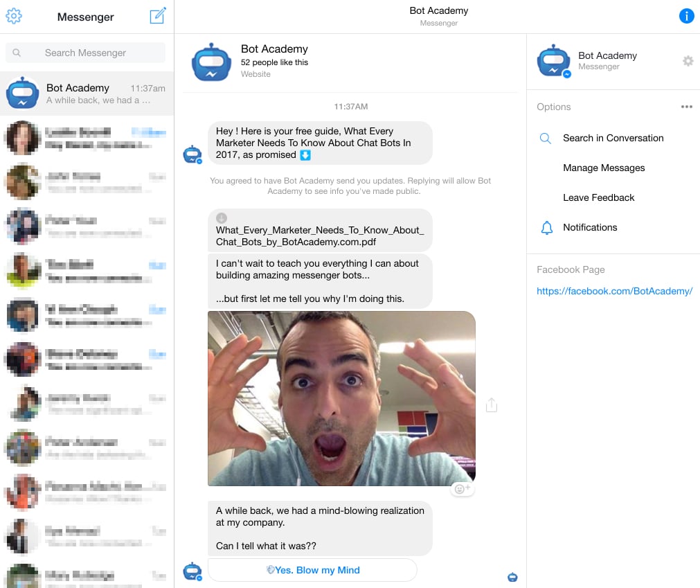Click the bot avatar beside first message
Viewport: 700px width, 588px height.
coord(192,154)
